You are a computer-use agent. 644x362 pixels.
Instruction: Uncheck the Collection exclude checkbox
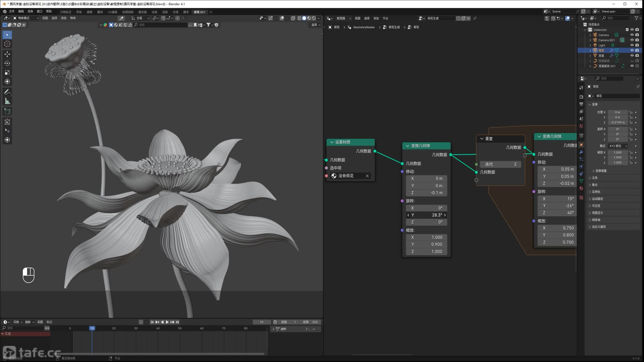click(627, 30)
